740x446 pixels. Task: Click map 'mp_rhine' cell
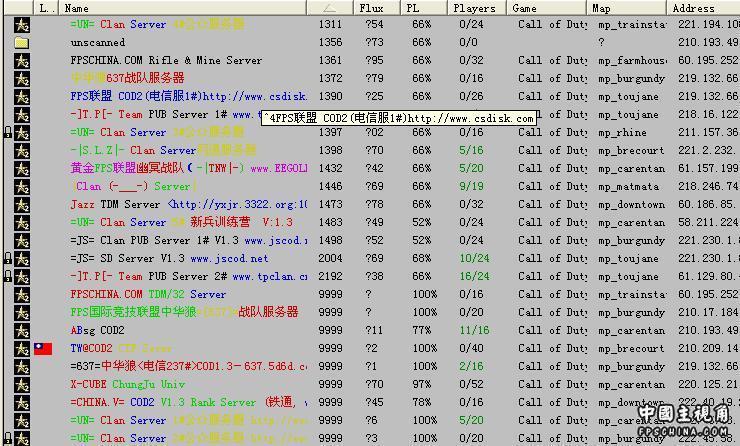pyautogui.click(x=622, y=133)
